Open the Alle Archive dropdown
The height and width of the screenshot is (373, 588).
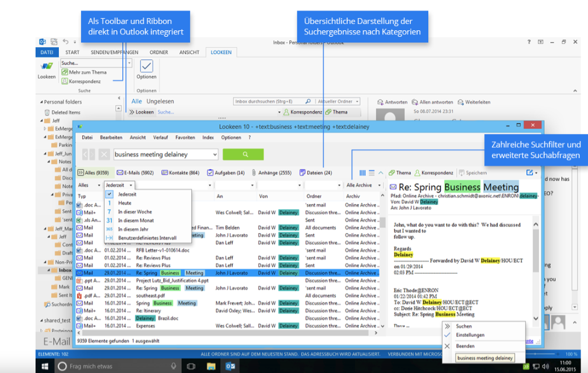click(361, 185)
